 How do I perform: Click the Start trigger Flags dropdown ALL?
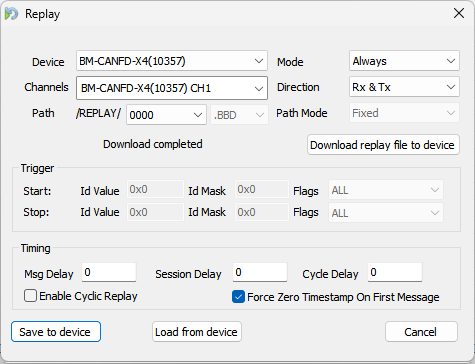pos(386,190)
